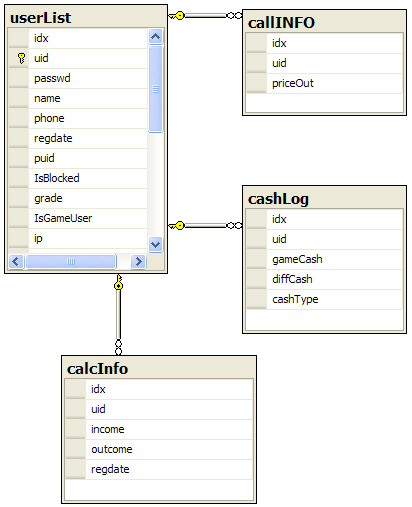The height and width of the screenshot is (507, 412).
Task: Select the cashType column in cashLog
Action: 324,299
